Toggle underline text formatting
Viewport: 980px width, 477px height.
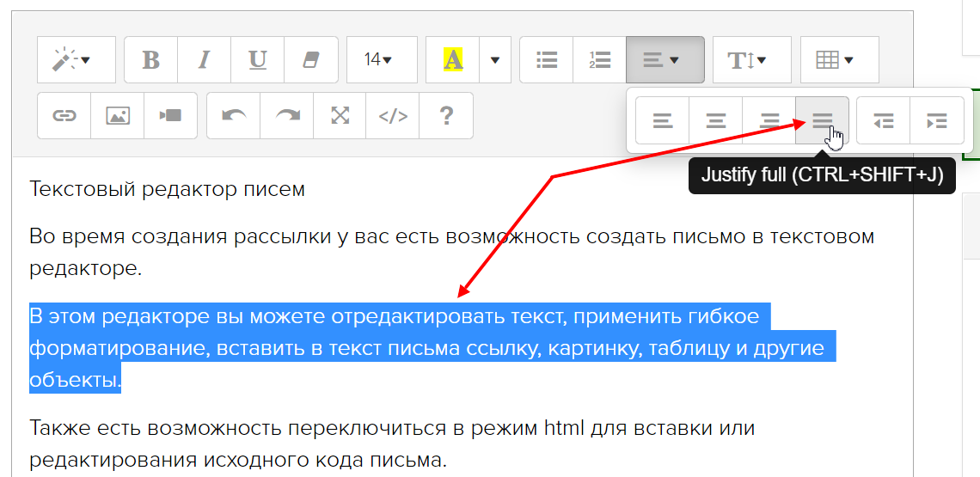pyautogui.click(x=257, y=59)
